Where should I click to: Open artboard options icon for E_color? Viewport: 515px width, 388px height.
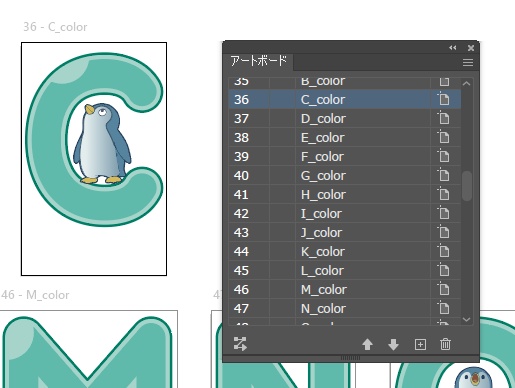[444, 137]
